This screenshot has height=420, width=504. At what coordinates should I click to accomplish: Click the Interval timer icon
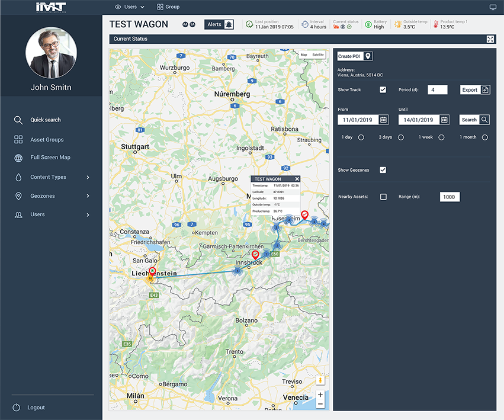(x=305, y=24)
